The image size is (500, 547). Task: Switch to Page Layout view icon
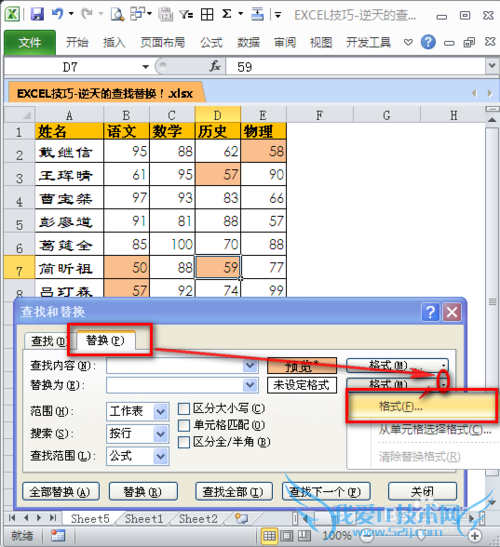pos(286,535)
